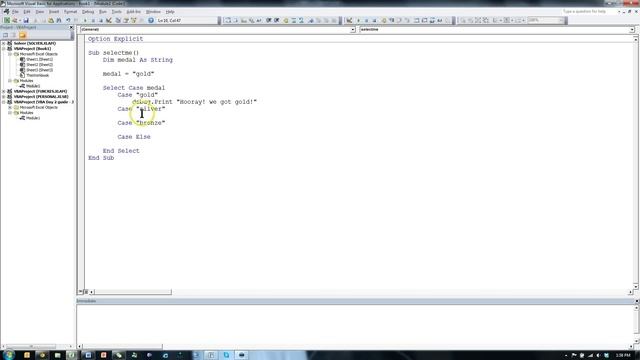Collapse the Modules folder under Book1
640x360 pixels.
tap(10, 81)
